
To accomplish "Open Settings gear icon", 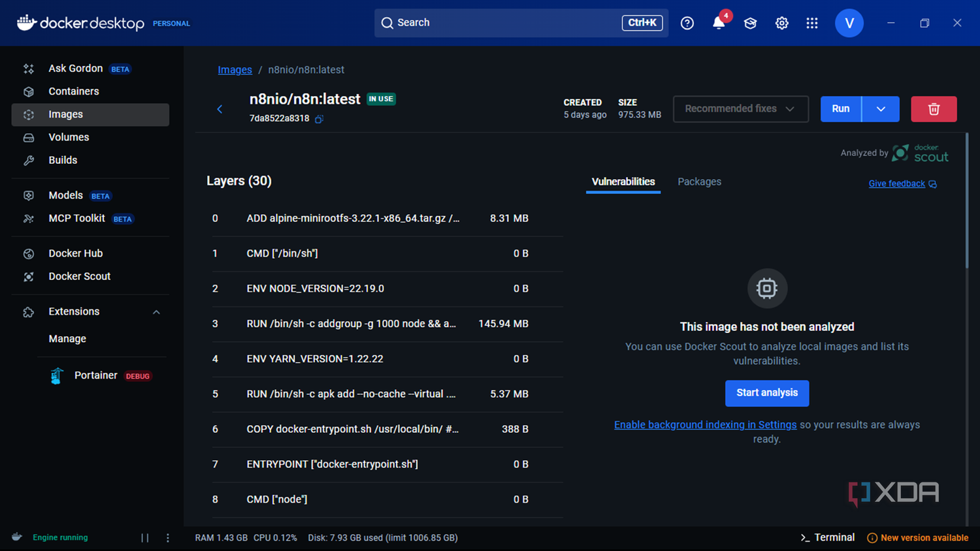I will point(781,23).
